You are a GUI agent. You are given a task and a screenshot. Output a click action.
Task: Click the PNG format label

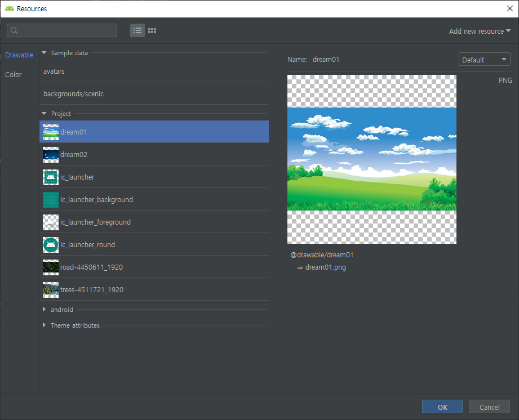click(505, 81)
